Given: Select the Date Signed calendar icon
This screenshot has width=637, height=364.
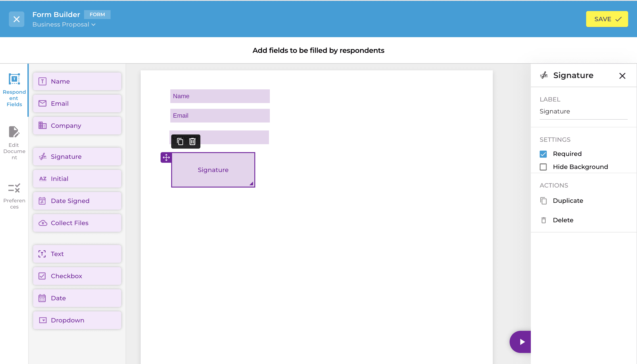Looking at the screenshot, I should 42,201.
